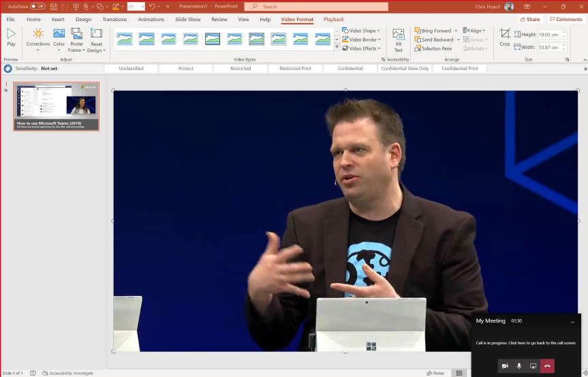Mute the microphone in the meeting popup
588x377 pixels.
pyautogui.click(x=519, y=366)
